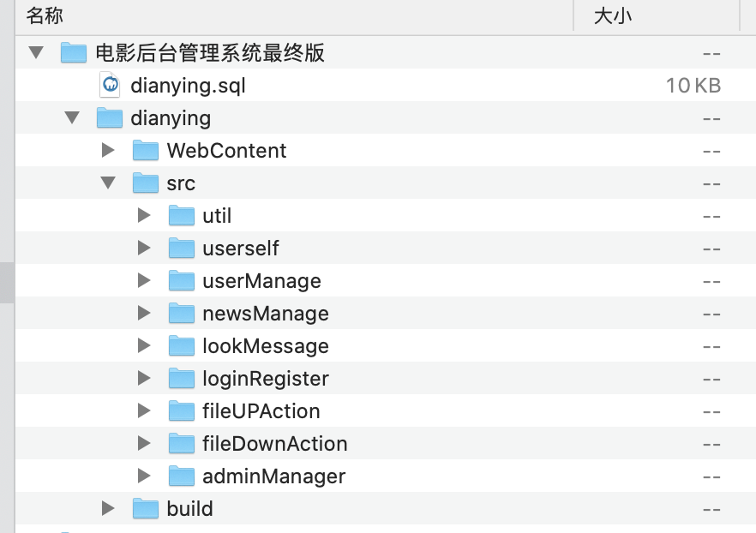Click the WebContent folder icon
The height and width of the screenshot is (533, 756).
146,150
